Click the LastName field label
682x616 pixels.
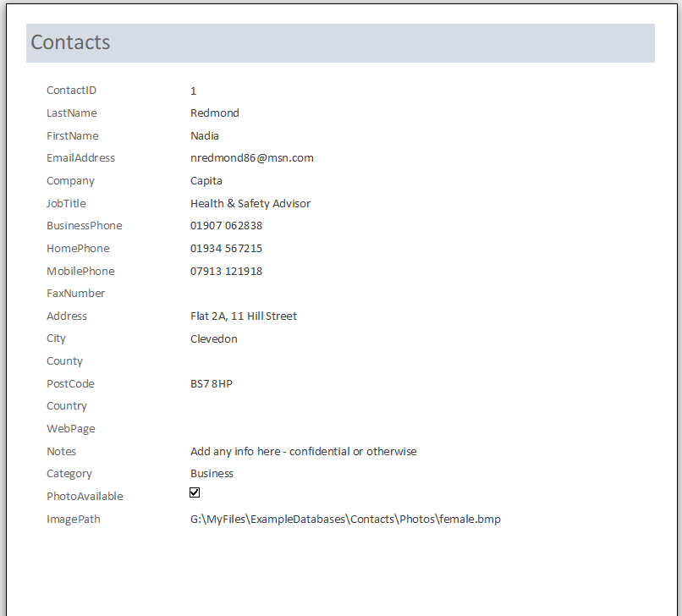72,113
